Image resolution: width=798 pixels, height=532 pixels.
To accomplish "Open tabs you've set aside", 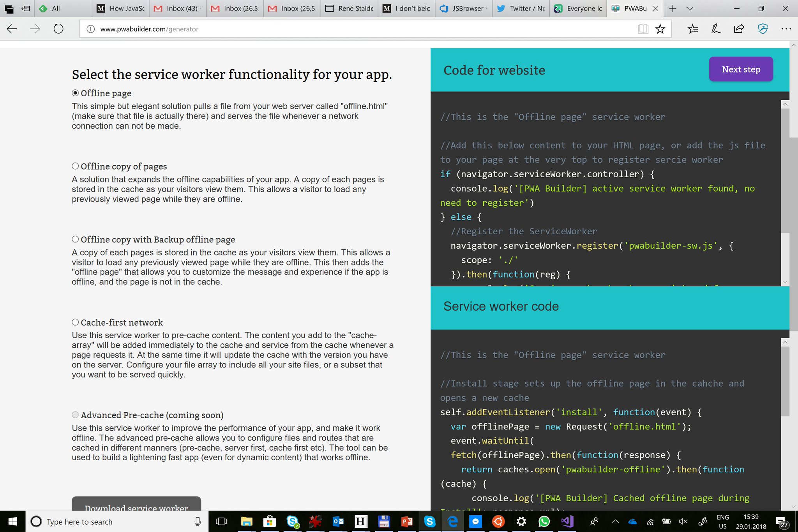I will pyautogui.click(x=9, y=8).
